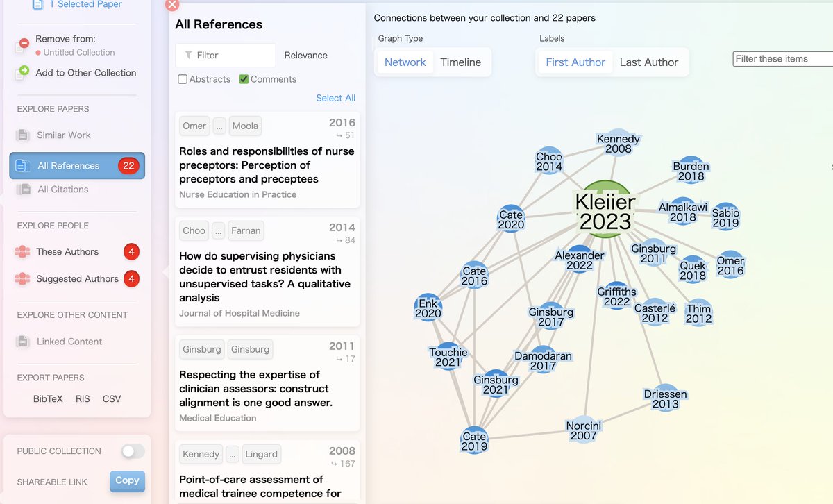Click the red 22 badge on All References
The image size is (833, 504).
128,166
